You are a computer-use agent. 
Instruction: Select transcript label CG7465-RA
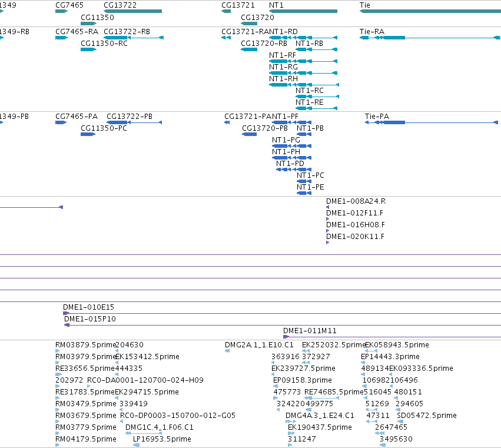point(77,32)
